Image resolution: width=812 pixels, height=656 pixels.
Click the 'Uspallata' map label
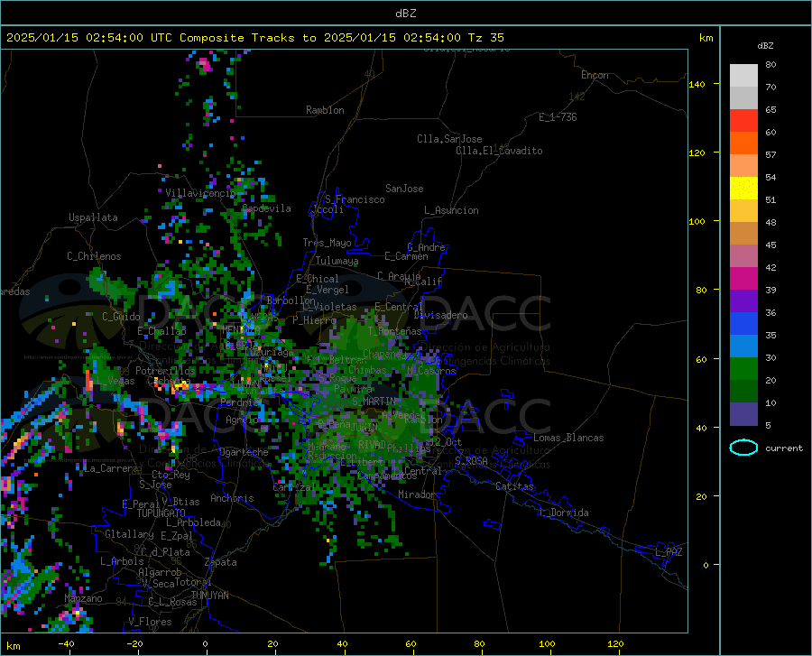(x=93, y=217)
